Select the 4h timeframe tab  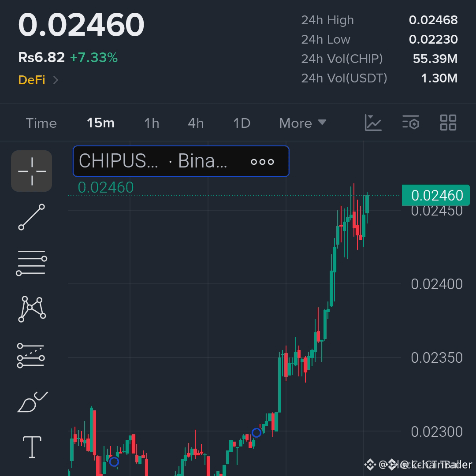pyautogui.click(x=196, y=123)
